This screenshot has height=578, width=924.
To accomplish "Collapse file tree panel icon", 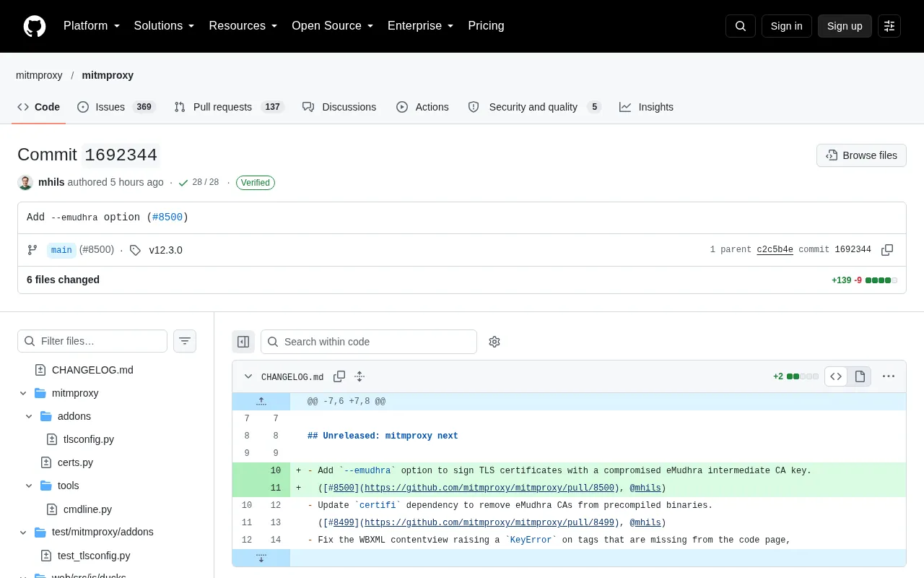I will [243, 342].
